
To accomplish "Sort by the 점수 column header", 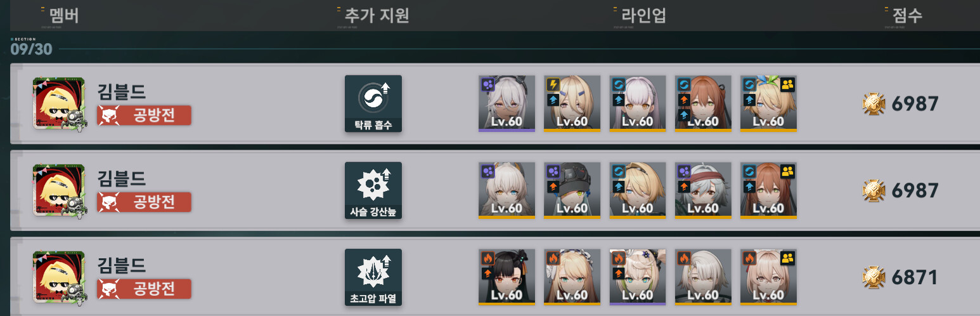I will [x=907, y=16].
